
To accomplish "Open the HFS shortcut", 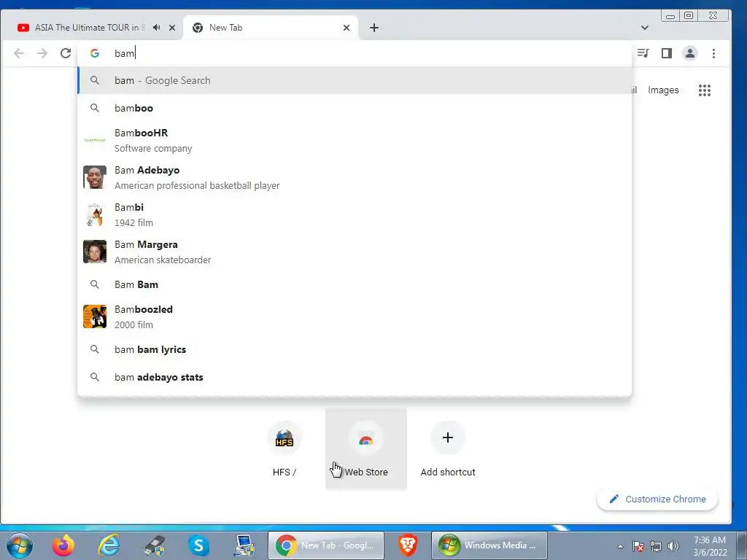I will (x=285, y=448).
